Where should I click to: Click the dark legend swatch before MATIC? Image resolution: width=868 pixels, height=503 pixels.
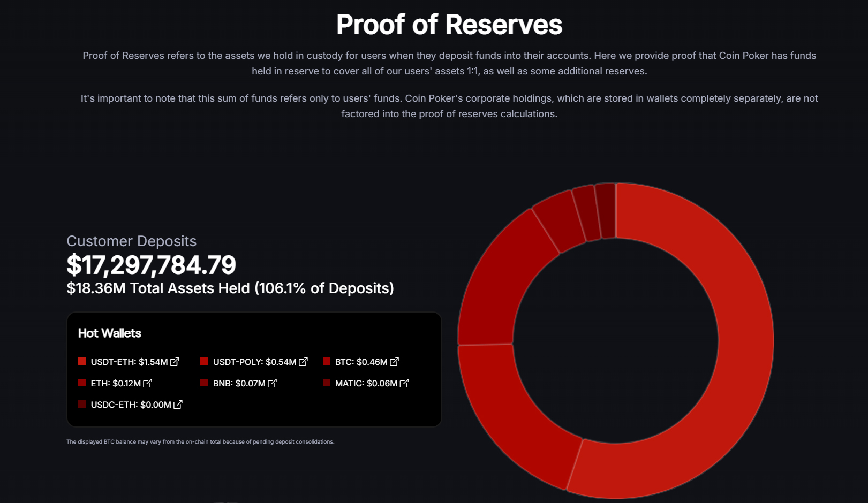coord(326,383)
